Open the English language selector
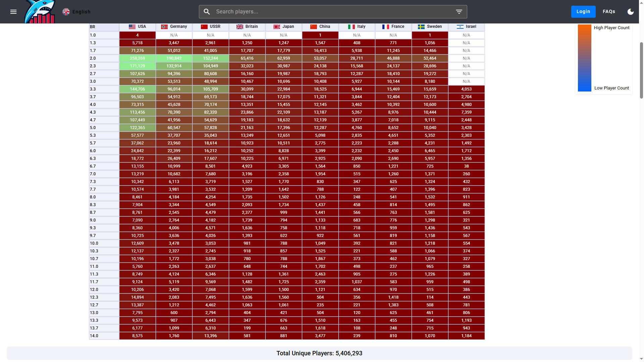Viewport: 644px width, 362px height. [x=76, y=12]
